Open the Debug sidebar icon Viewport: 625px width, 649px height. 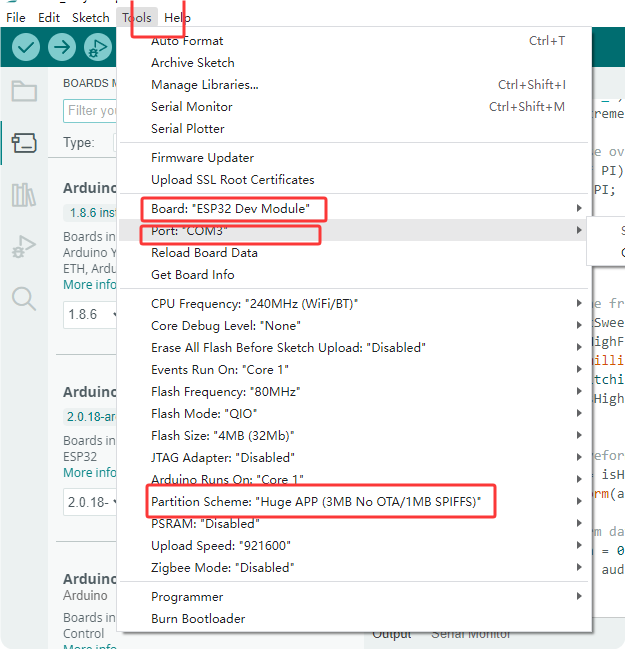[x=24, y=247]
